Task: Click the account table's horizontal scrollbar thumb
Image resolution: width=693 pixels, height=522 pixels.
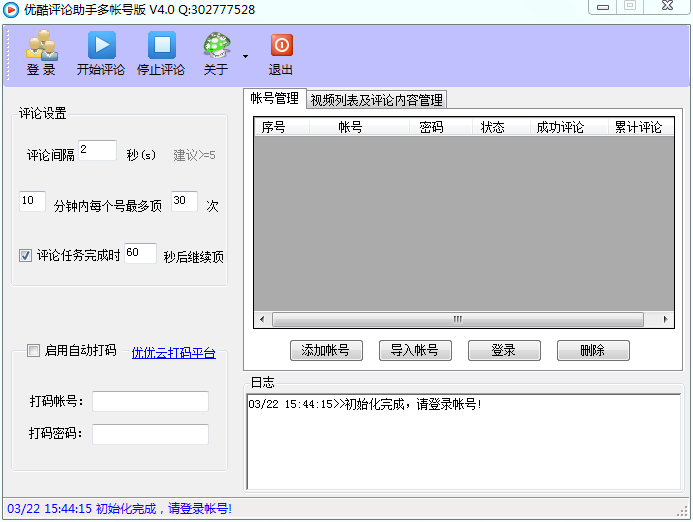Action: pyautogui.click(x=458, y=319)
